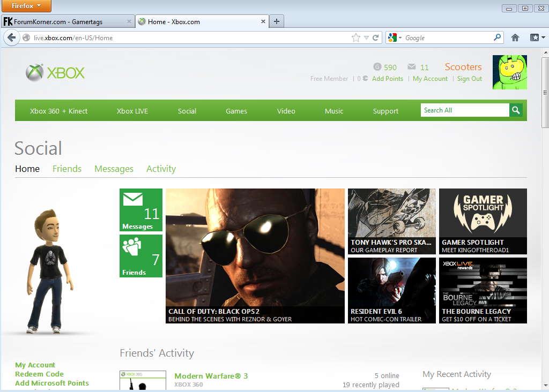The width and height of the screenshot is (549, 392).
Task: Click the Google search box
Action: click(x=448, y=38)
